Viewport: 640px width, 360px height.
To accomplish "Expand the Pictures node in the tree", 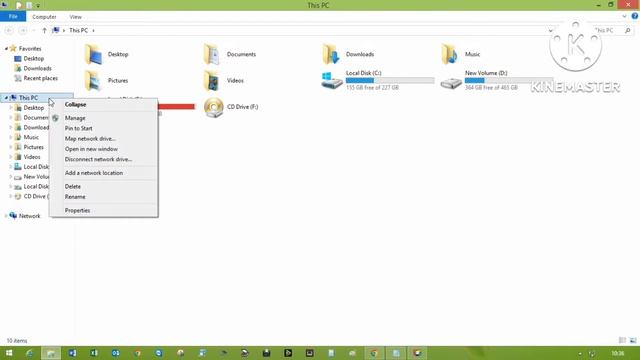I will tap(11, 147).
